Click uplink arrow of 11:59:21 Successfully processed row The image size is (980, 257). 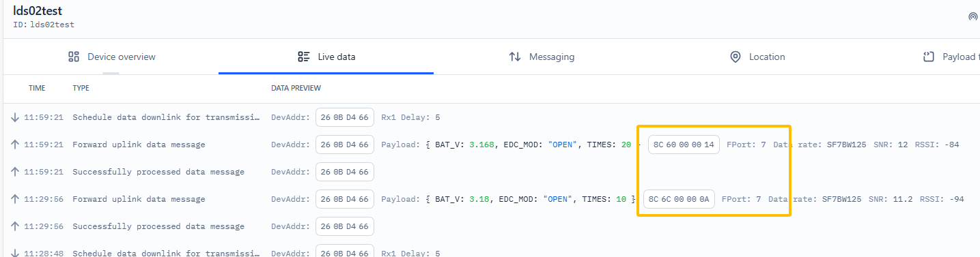(x=15, y=172)
